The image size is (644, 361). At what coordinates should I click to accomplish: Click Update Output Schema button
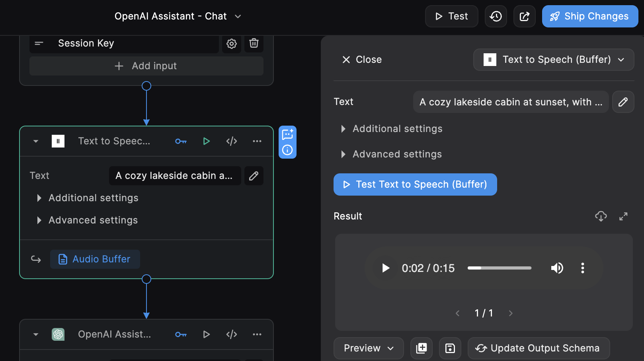point(539,348)
